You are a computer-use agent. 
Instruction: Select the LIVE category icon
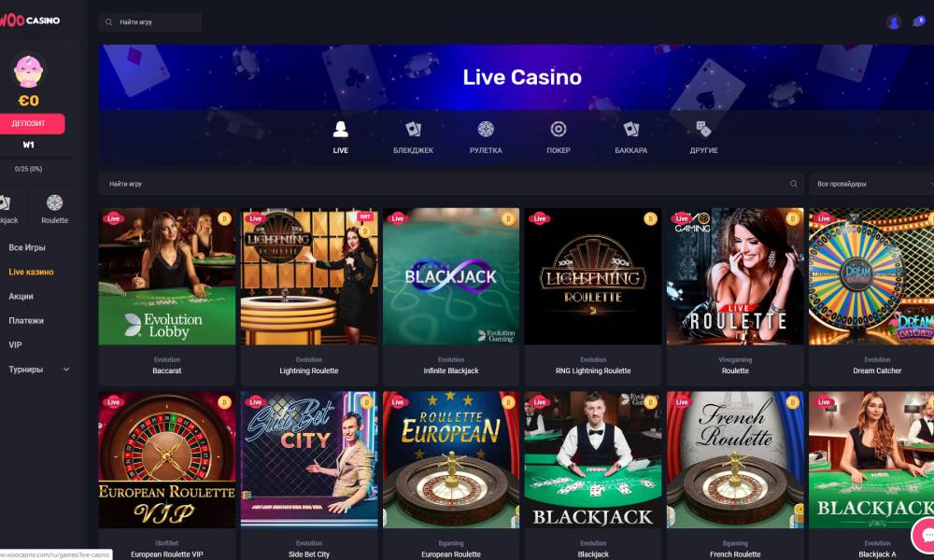[340, 129]
